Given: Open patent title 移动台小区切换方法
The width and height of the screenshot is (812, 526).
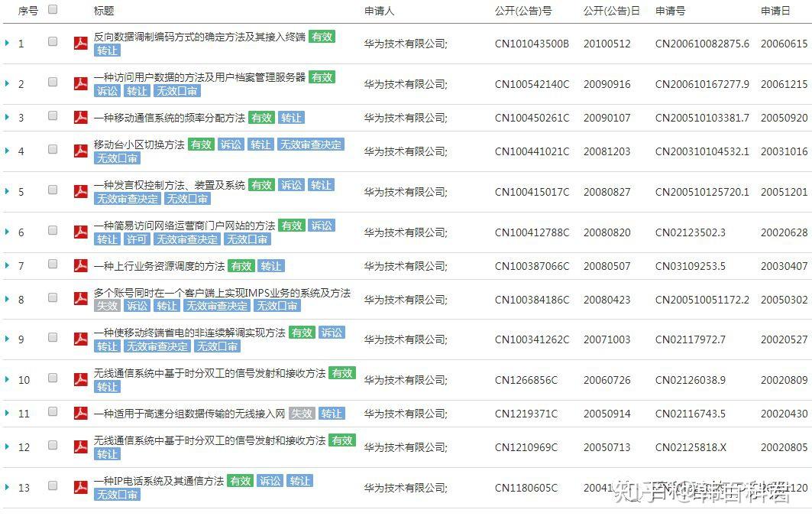Looking at the screenshot, I should 139,144.
